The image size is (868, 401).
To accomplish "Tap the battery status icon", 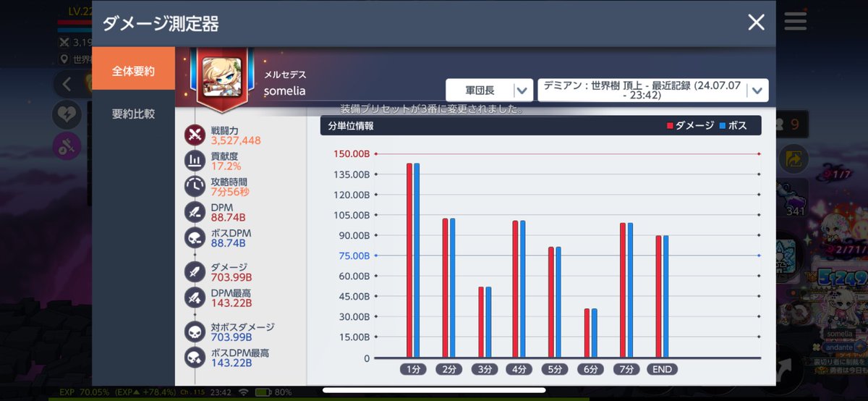I will pyautogui.click(x=263, y=392).
